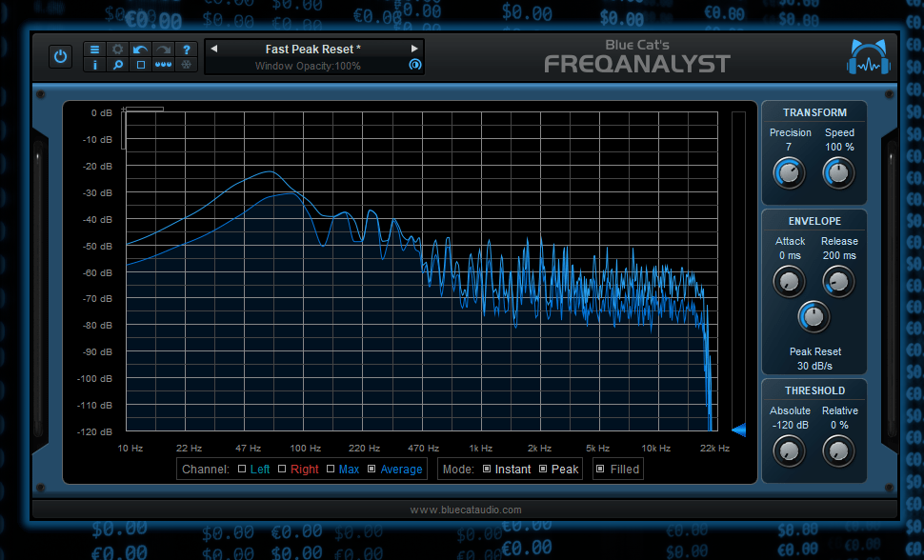The image size is (924, 560).
Task: Click the magnifier zoom icon
Action: click(117, 65)
